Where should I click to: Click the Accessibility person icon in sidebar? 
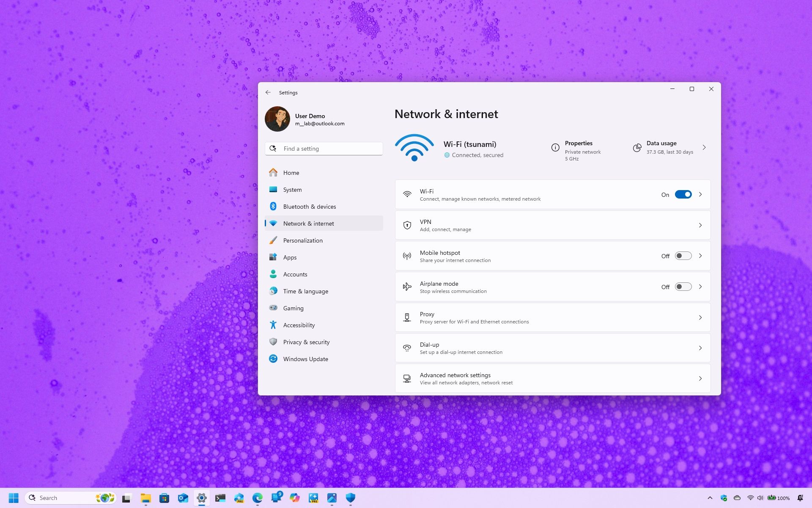click(273, 325)
